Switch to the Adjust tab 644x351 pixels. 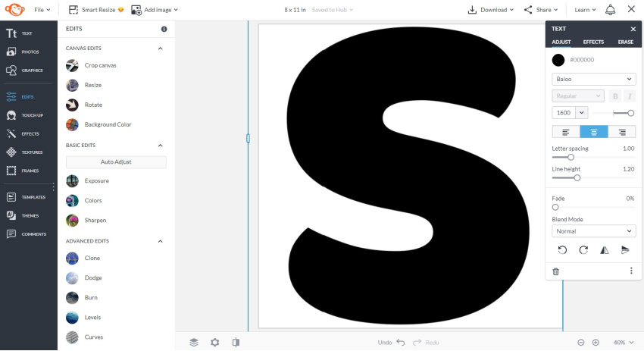point(561,42)
